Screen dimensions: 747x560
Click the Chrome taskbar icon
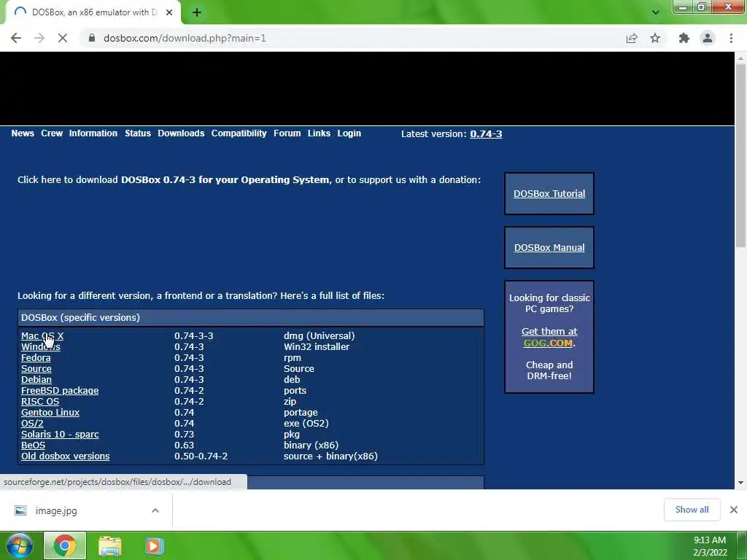(65, 545)
